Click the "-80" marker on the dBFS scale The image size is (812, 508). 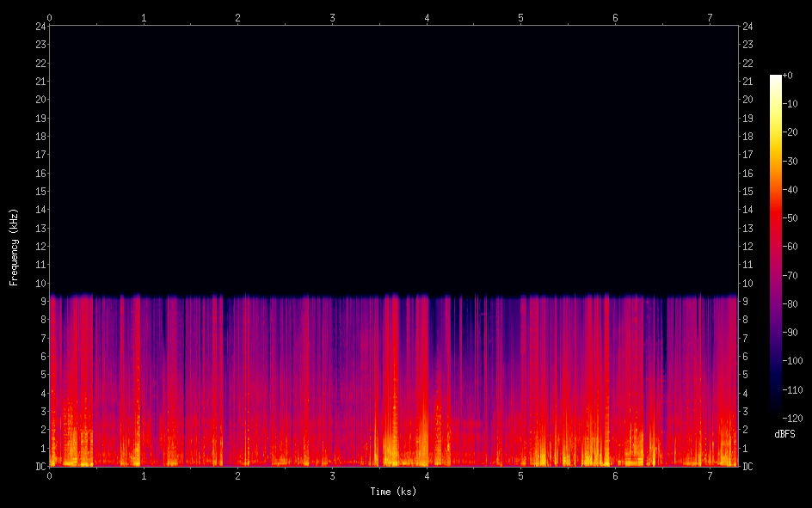(790, 303)
